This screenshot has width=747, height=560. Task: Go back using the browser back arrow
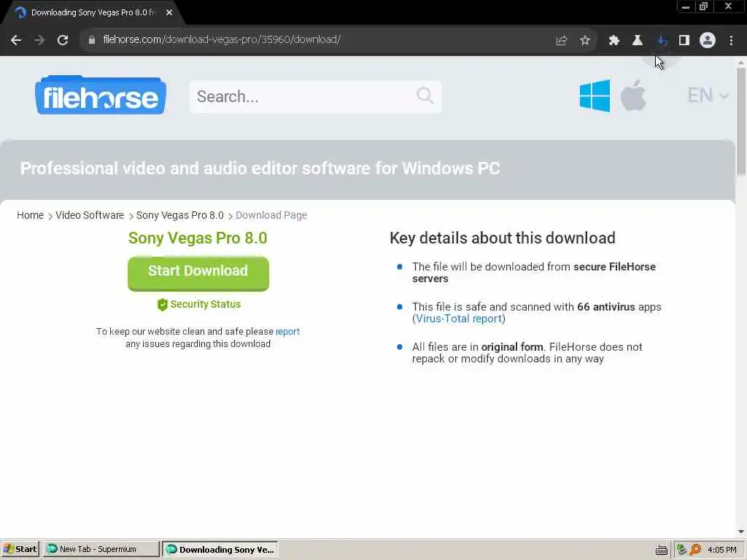(16, 40)
